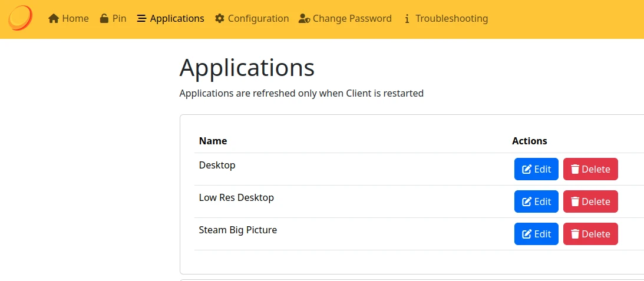Open the Change Password page
Image resolution: width=644 pixels, height=281 pixels.
tap(345, 19)
